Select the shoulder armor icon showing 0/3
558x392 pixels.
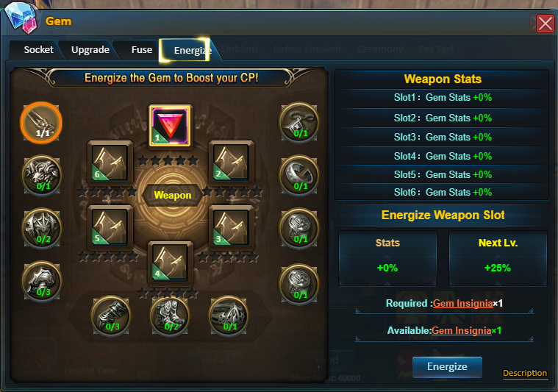click(x=42, y=281)
